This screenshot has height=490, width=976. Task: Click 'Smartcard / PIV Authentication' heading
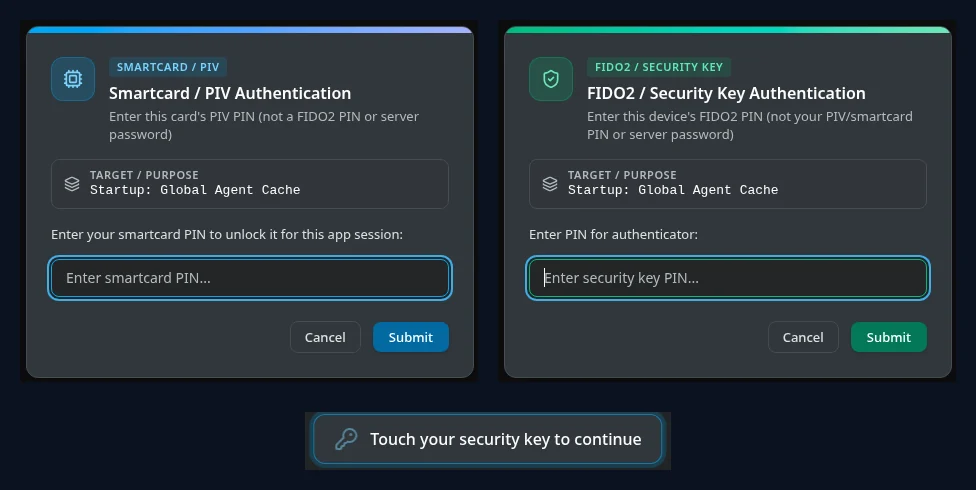pyautogui.click(x=230, y=93)
